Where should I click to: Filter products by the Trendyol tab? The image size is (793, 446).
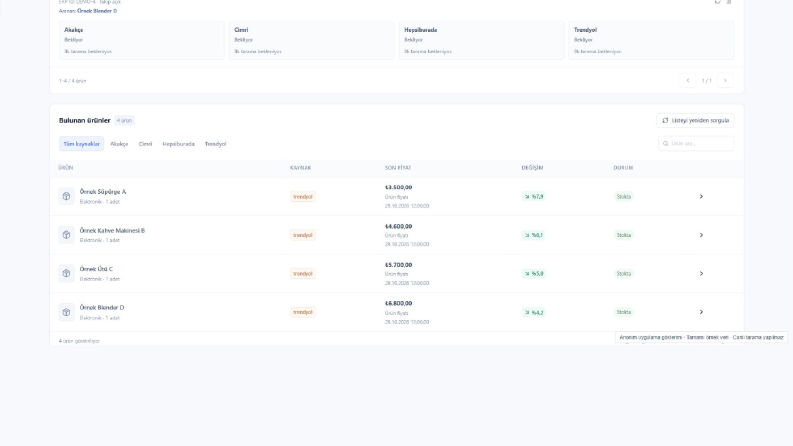(x=215, y=144)
